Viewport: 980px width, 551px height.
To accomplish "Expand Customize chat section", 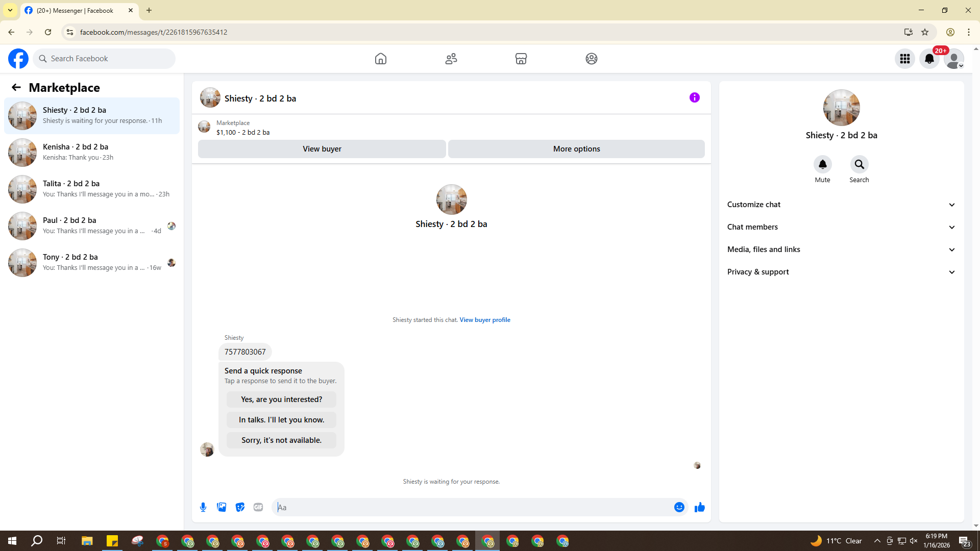I will pos(841,205).
